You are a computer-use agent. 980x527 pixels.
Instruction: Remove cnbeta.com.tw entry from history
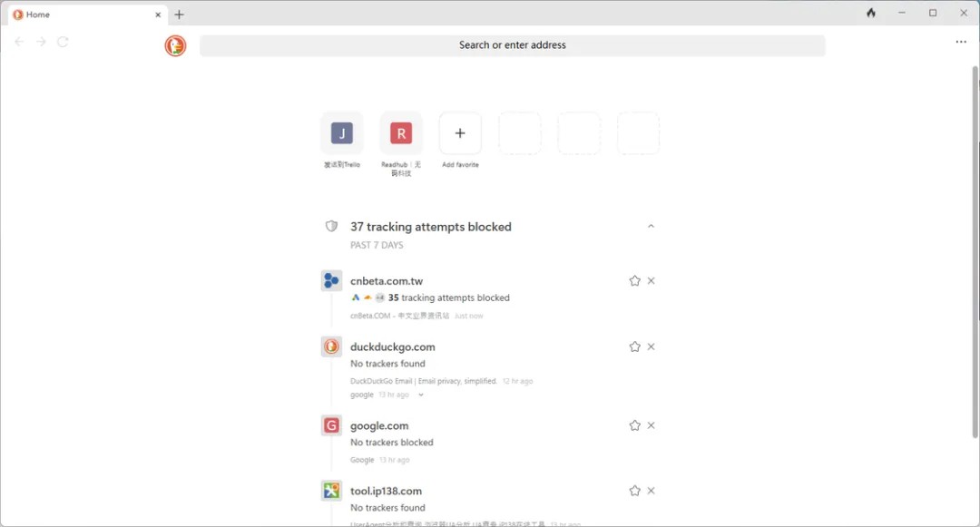[651, 281]
